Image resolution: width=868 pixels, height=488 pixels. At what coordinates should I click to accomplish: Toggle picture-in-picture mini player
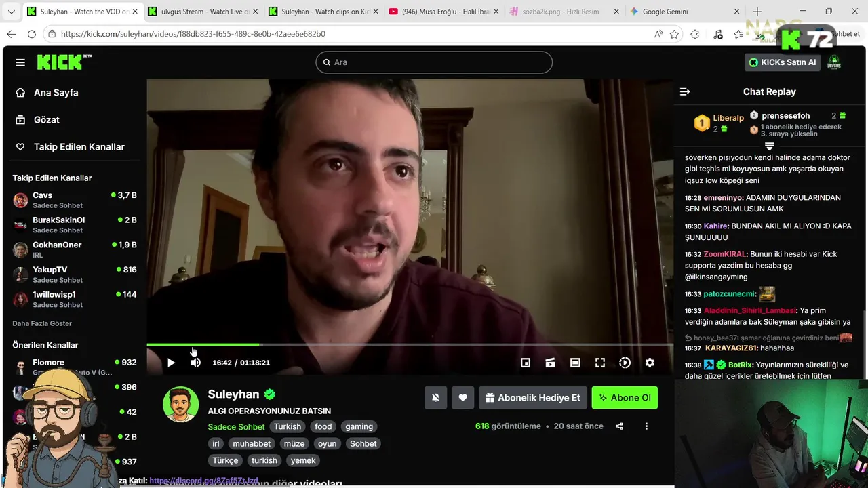point(526,363)
